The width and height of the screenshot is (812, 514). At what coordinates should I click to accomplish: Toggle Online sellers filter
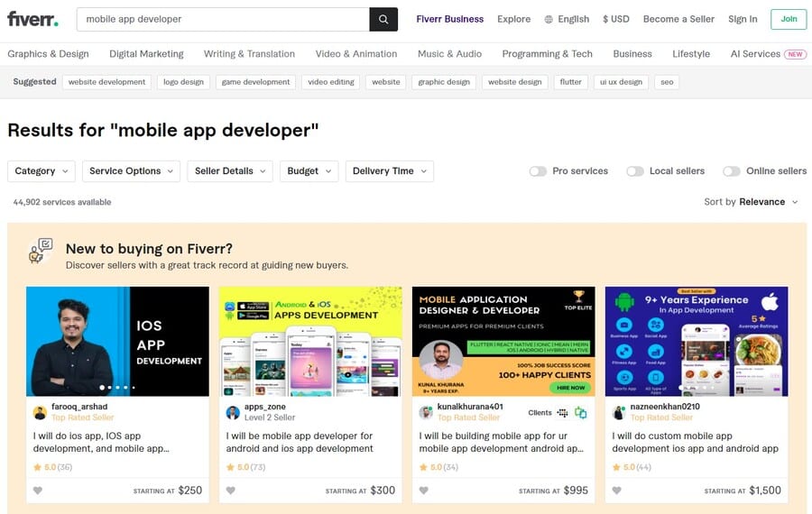pyautogui.click(x=731, y=170)
